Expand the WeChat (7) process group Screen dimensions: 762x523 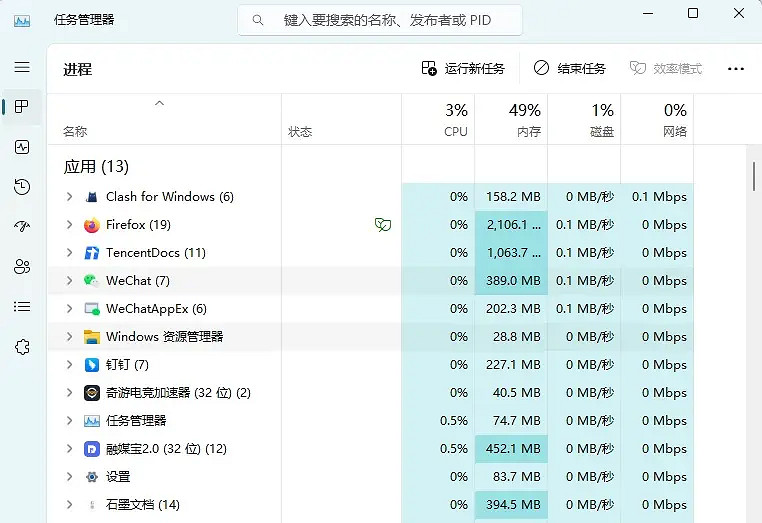click(69, 281)
